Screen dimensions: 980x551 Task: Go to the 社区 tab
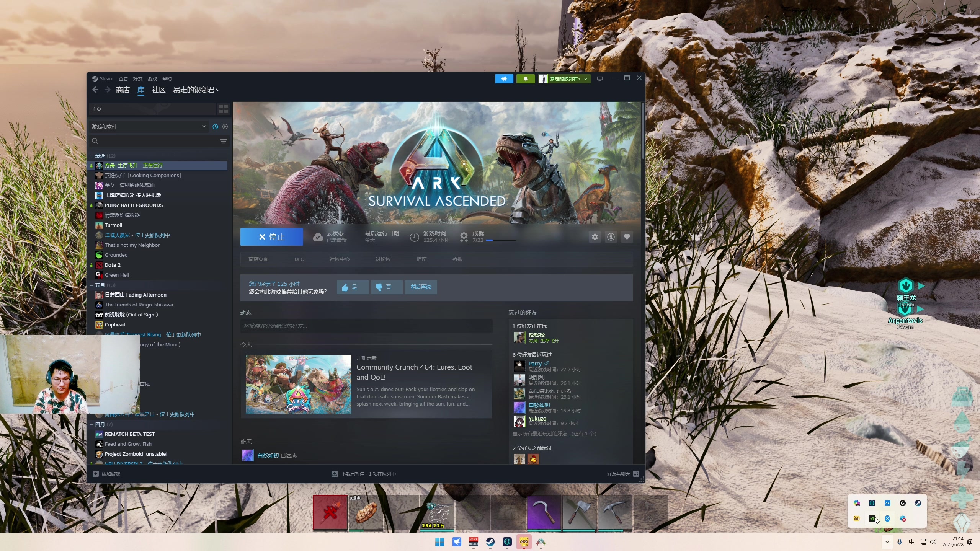158,90
